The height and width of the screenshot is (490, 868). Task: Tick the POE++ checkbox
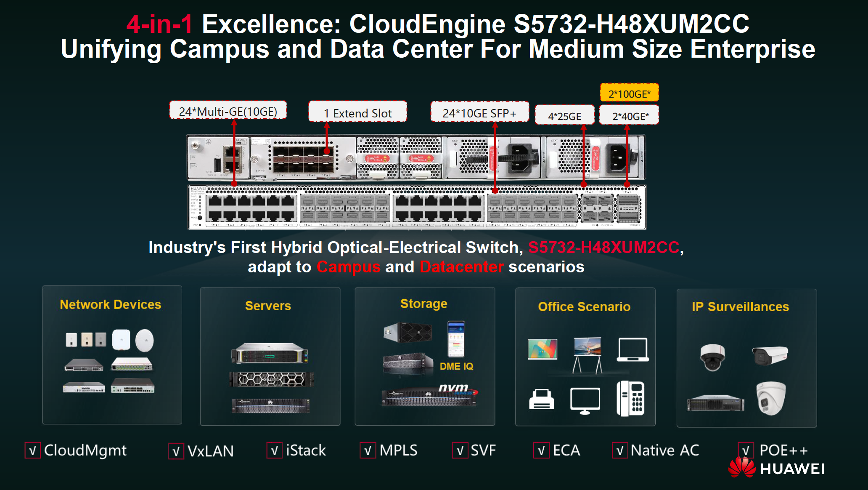tap(746, 450)
